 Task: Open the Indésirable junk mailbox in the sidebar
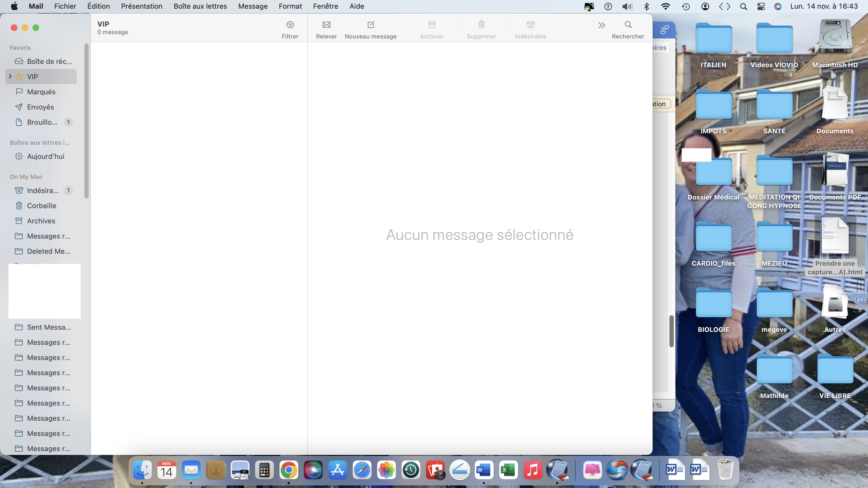click(43, 191)
